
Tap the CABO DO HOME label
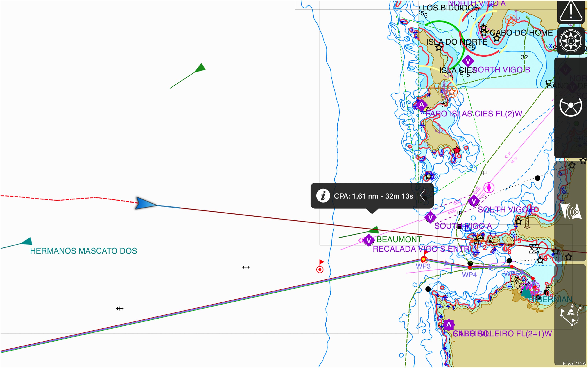[x=521, y=33]
